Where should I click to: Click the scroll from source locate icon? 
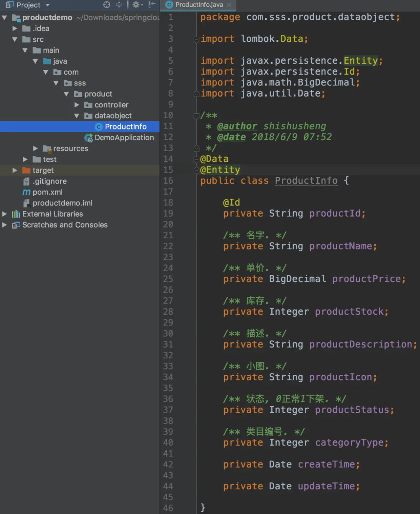pyautogui.click(x=107, y=5)
